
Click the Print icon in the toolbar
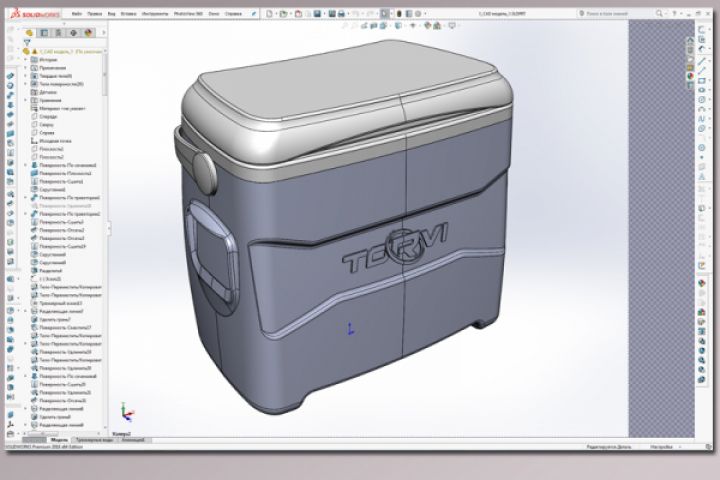341,14
